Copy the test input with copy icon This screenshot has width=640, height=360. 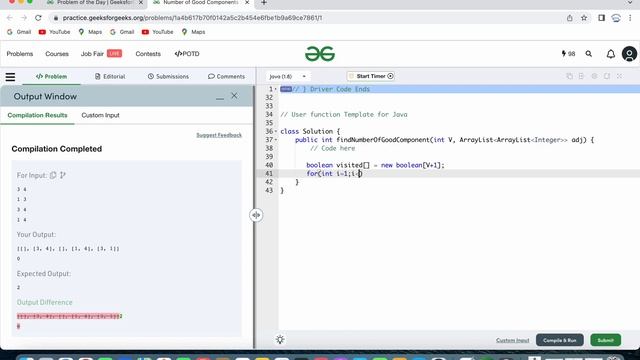click(53, 175)
